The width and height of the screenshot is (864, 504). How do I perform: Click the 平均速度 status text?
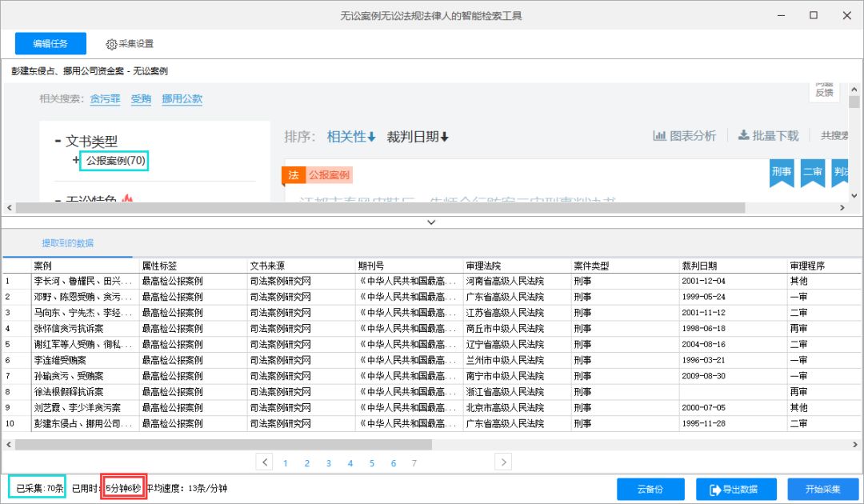pyautogui.click(x=186, y=488)
